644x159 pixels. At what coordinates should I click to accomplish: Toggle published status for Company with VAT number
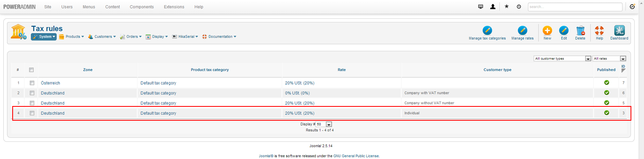pos(606,93)
